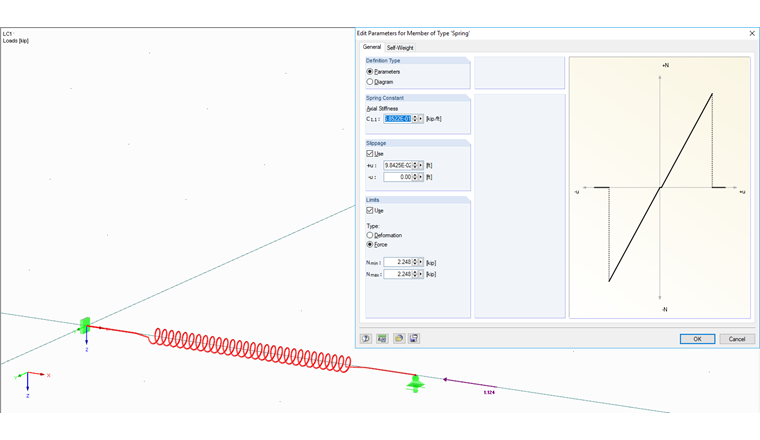
Task: Select the Diagram definition type
Action: [x=370, y=82]
